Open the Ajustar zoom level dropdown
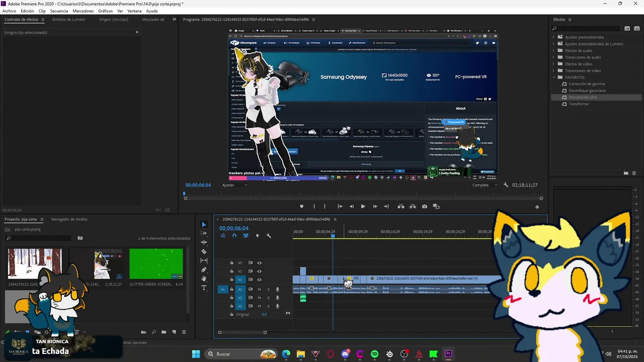Viewport: 644px width, 362px height. (235, 185)
